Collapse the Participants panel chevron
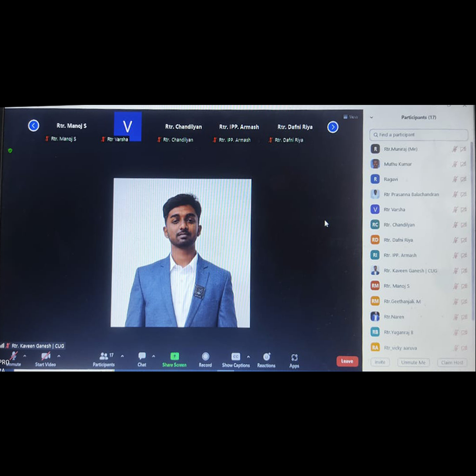Viewport: 476px width, 476px height. [x=372, y=118]
